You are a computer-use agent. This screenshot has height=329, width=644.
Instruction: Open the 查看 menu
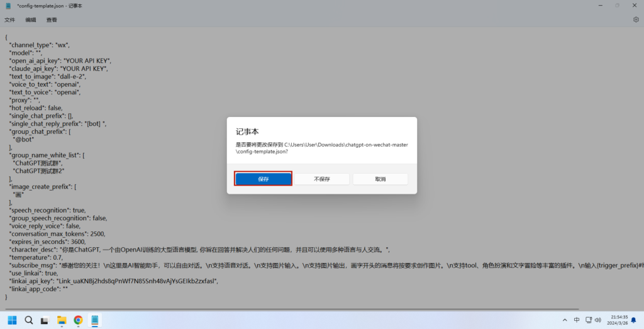tap(52, 20)
